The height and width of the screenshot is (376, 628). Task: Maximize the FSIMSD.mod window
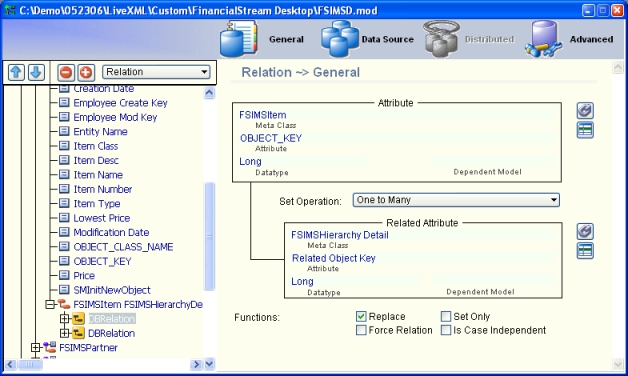602,10
